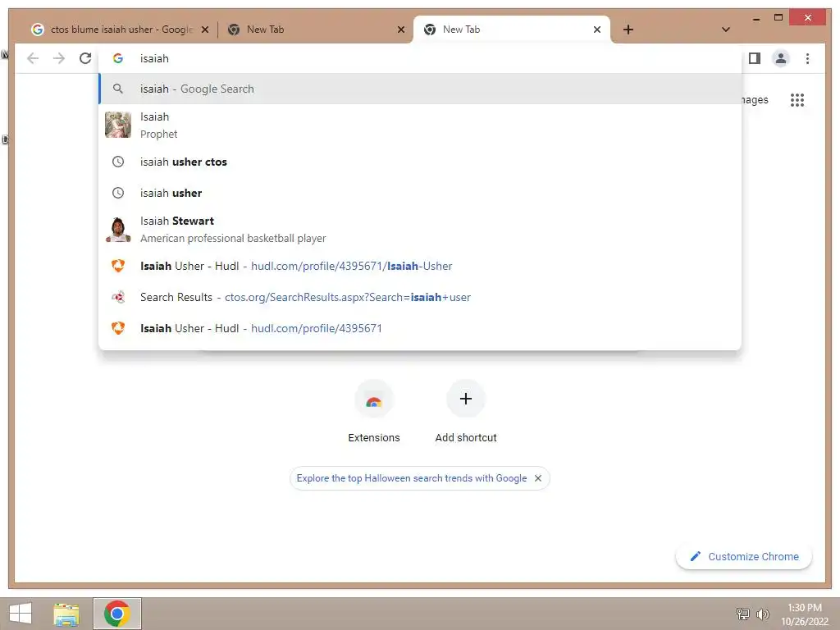Open the side panel icon
The height and width of the screenshot is (630, 840).
pyautogui.click(x=755, y=58)
